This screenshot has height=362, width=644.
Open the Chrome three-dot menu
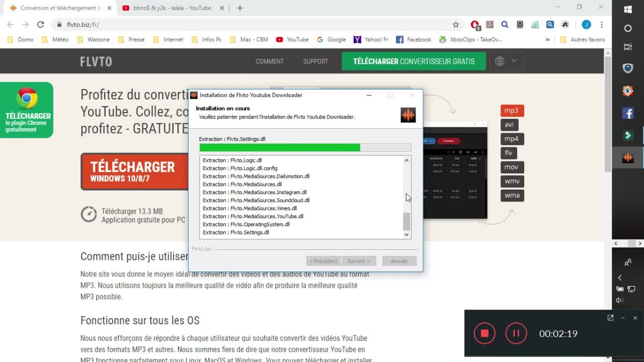click(x=601, y=25)
